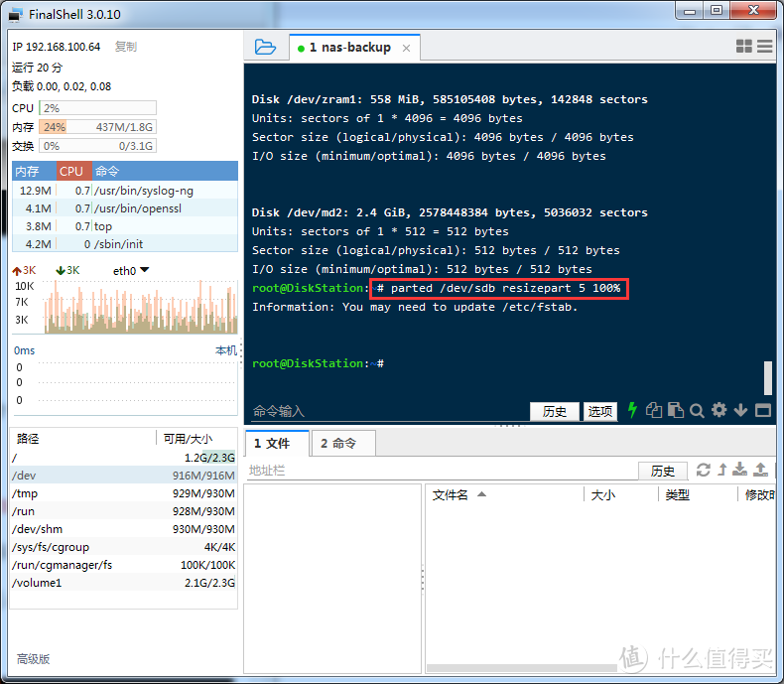The width and height of the screenshot is (784, 684).
Task: Click the 内存 memory usage bar
Action: click(x=97, y=127)
